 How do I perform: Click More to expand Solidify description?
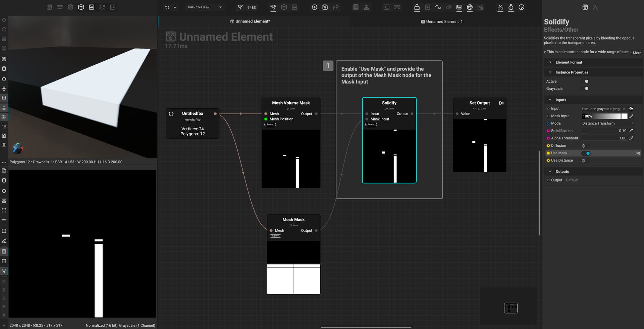636,53
